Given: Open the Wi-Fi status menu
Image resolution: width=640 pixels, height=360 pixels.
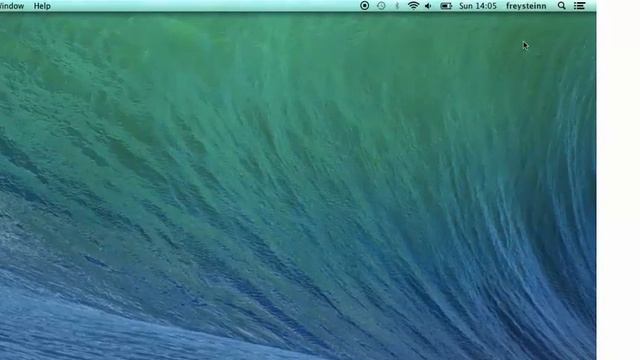Looking at the screenshot, I should [413, 6].
